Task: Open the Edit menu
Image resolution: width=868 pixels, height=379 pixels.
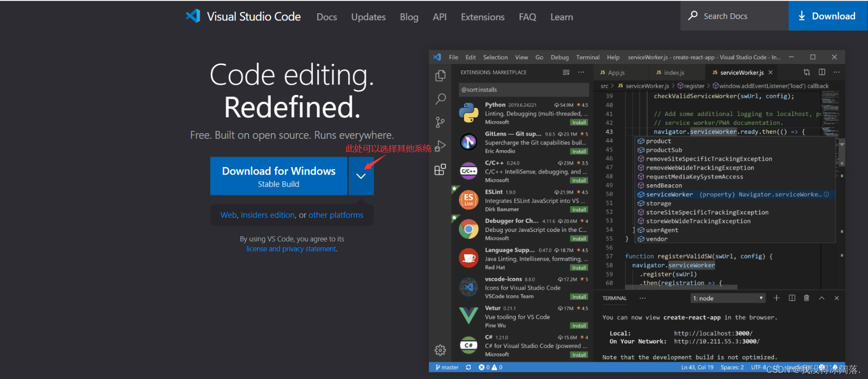Action: (x=471, y=57)
